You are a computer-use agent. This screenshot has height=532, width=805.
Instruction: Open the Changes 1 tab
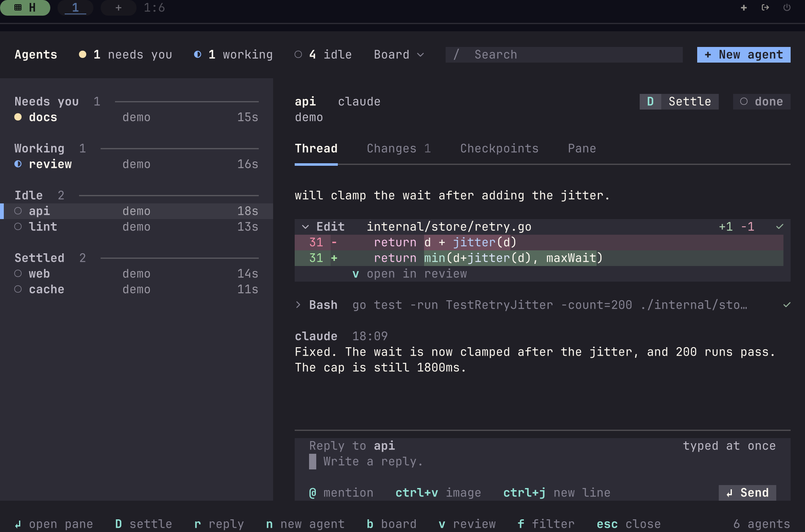point(399,148)
